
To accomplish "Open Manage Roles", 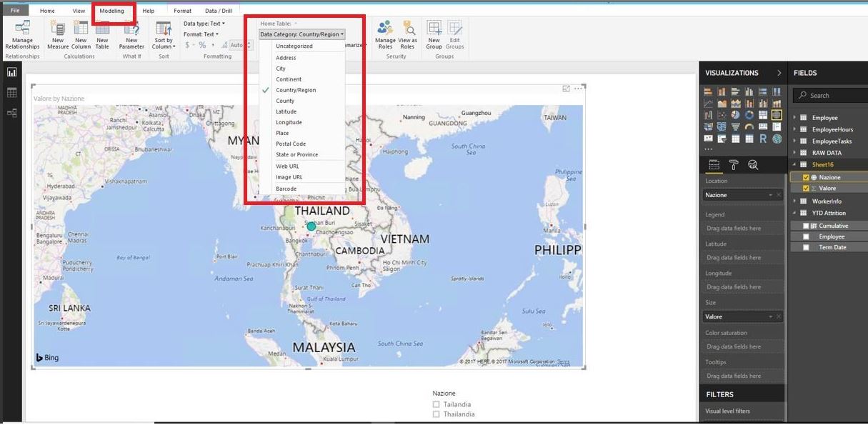I will coord(385,34).
